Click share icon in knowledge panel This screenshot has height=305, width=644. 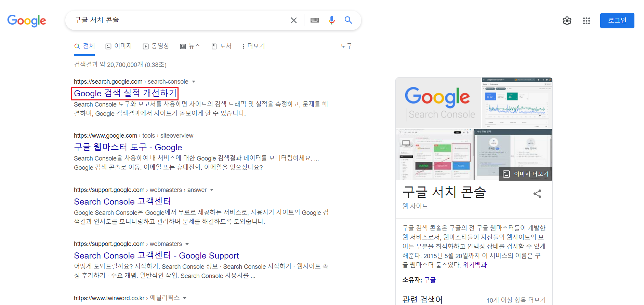click(537, 194)
